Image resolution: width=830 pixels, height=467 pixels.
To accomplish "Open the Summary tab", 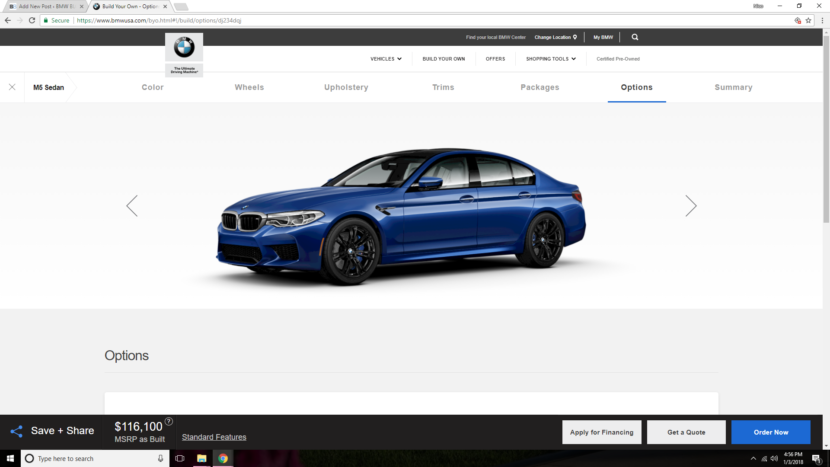I will click(x=733, y=88).
